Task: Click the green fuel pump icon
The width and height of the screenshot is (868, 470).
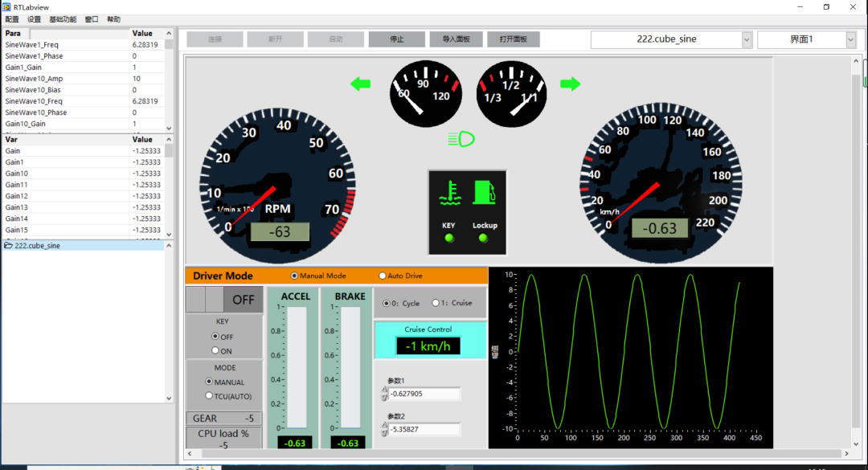Action: coord(485,193)
